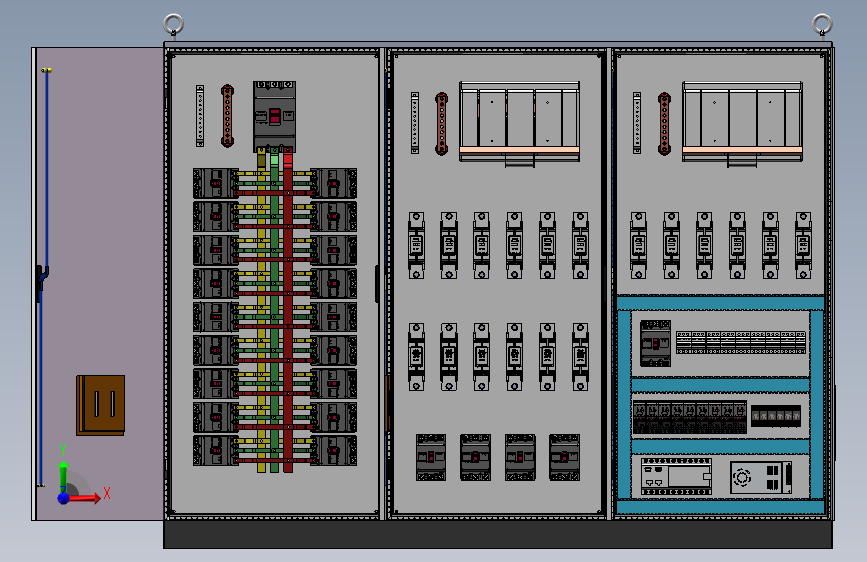Click the left lifting eye bolt on cabinet top

[174, 25]
